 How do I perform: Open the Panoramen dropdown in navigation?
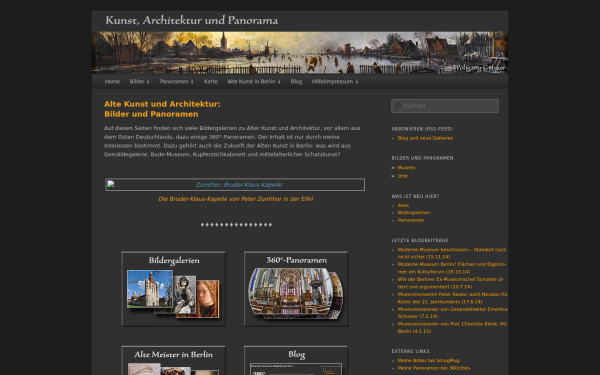(x=177, y=82)
